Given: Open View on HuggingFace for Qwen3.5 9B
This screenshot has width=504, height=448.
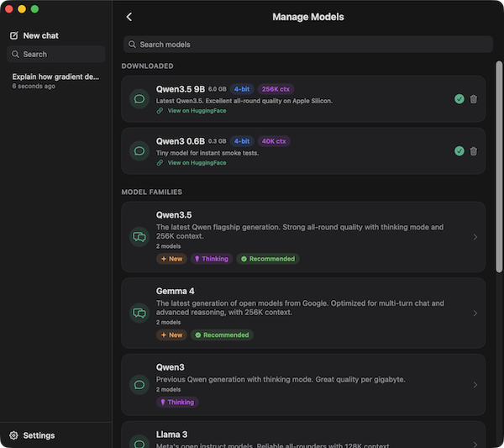Looking at the screenshot, I should click(x=197, y=111).
